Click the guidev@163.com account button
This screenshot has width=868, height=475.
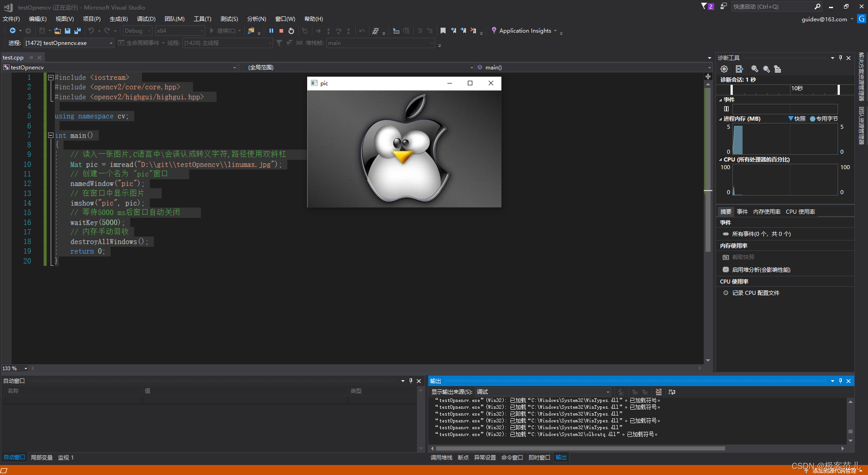pyautogui.click(x=824, y=19)
